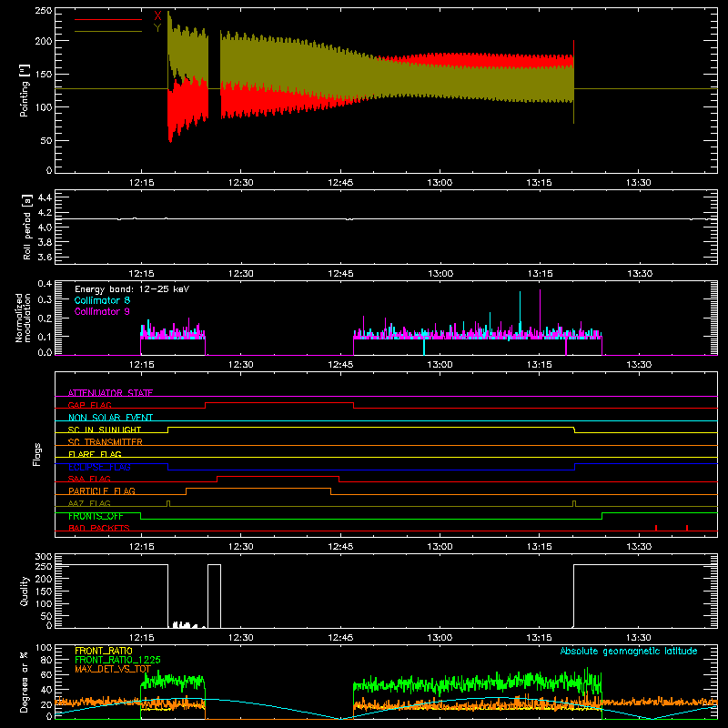Viewport: 728px width, 728px height.
Task: Select the 'Quality' axis label
Action: [25, 591]
